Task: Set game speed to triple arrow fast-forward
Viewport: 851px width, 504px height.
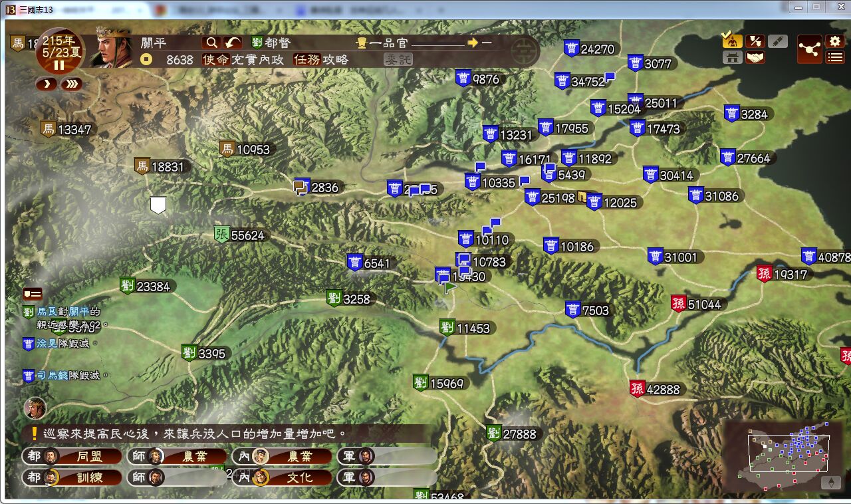Action: [x=71, y=84]
